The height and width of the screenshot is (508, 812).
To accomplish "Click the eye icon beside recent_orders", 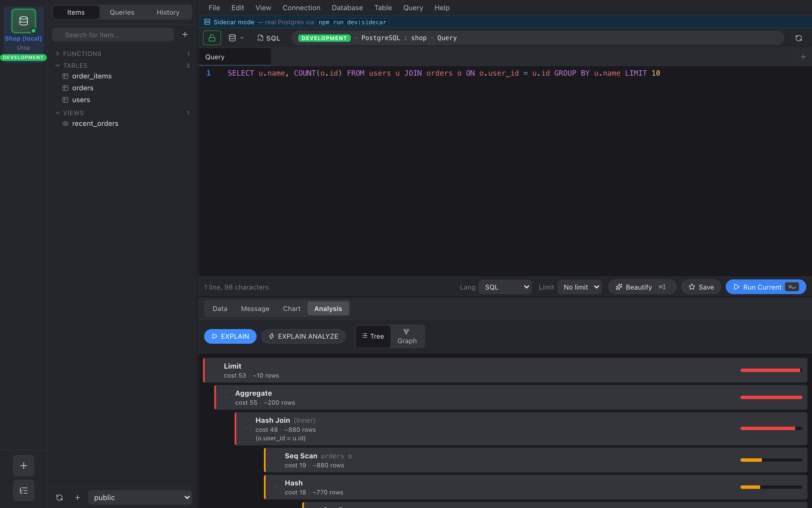I will 65,124.
